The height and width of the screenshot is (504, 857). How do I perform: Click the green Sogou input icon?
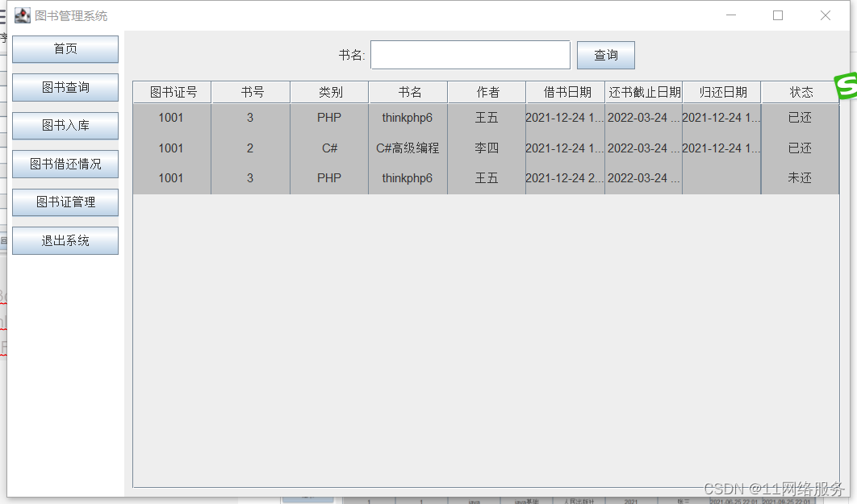(x=846, y=85)
